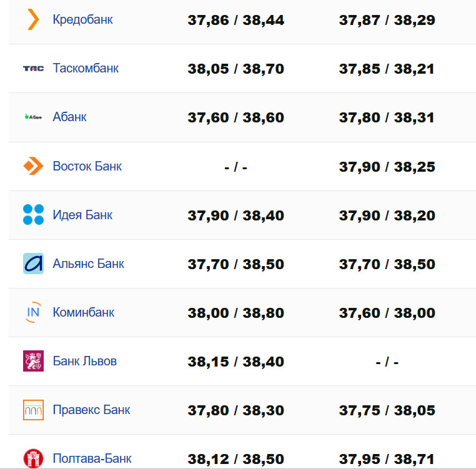Select the Правекс Банк link
The width and height of the screenshot is (476, 469).
(x=91, y=410)
